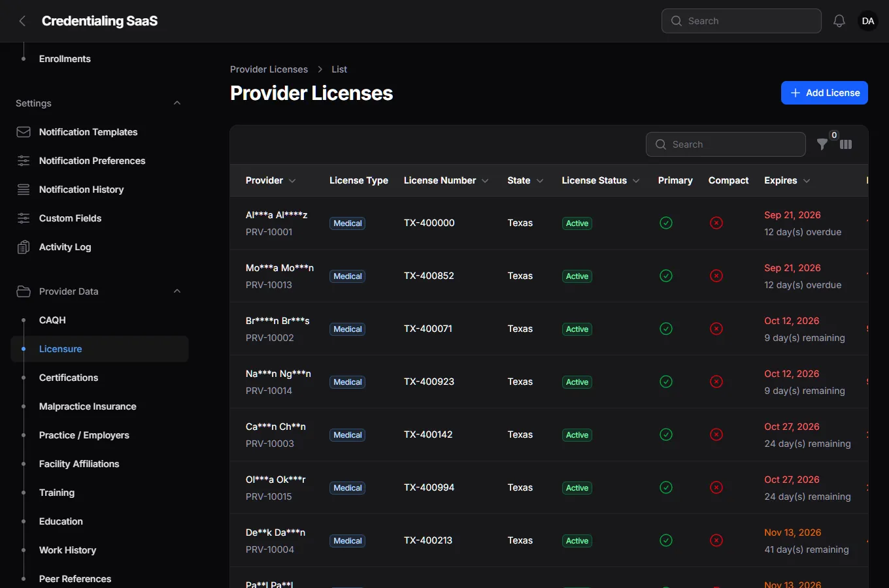
Task: Open Enrollments in sidebar
Action: click(65, 59)
